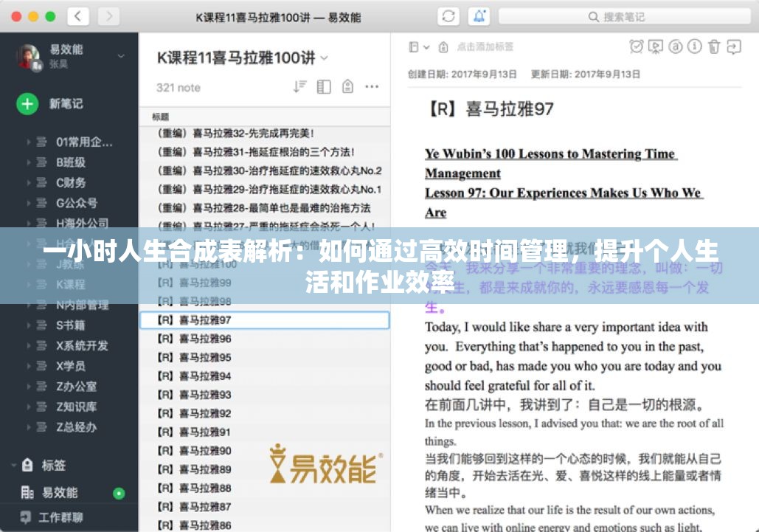Click the 标题 column header
The width and height of the screenshot is (759, 532).
point(161,117)
